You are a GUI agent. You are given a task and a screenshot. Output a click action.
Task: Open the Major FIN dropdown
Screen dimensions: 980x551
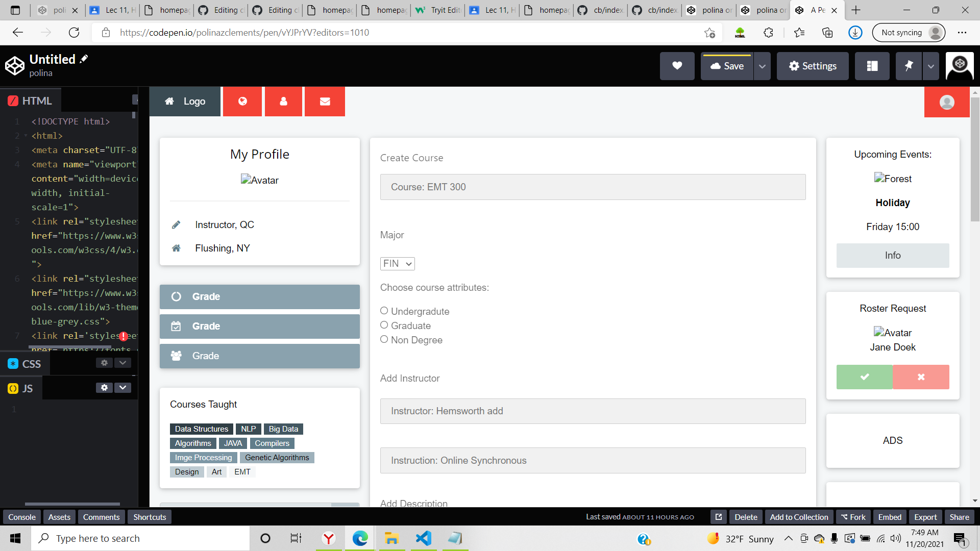click(x=397, y=263)
